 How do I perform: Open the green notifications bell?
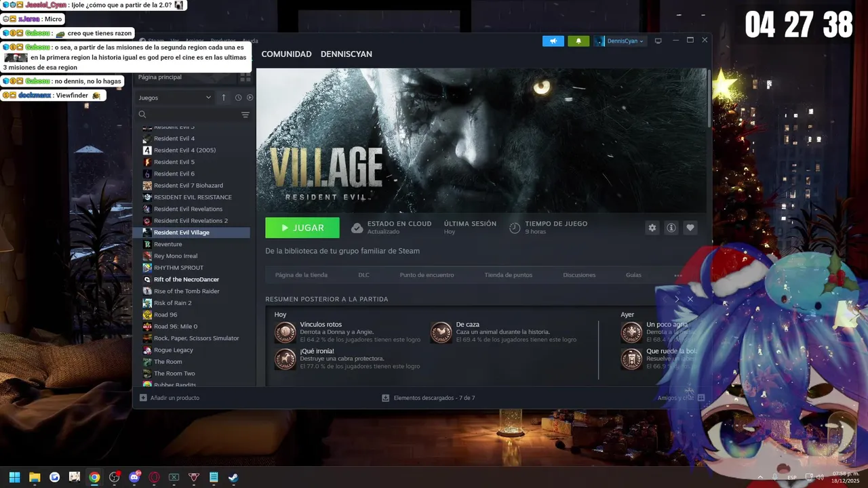[x=578, y=41]
